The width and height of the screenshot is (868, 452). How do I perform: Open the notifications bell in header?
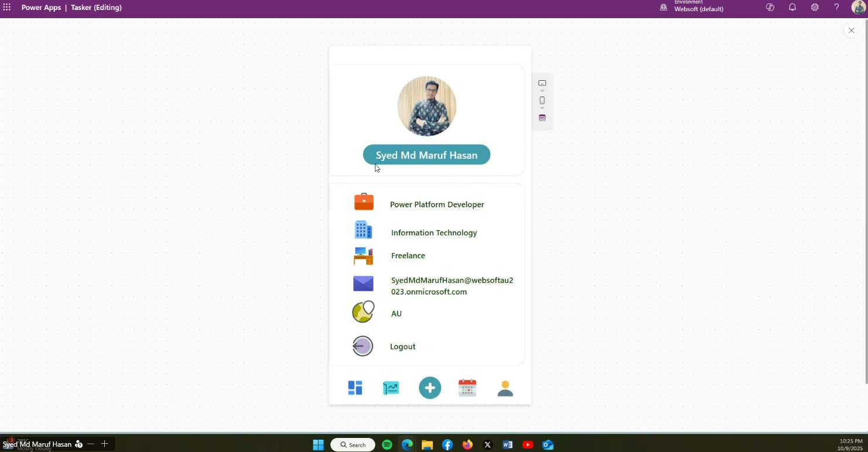coord(792,8)
